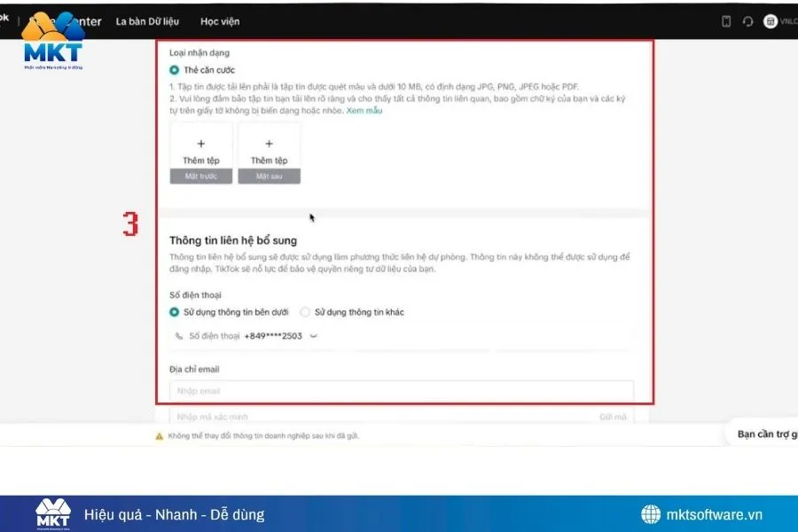The height and width of the screenshot is (532, 798).
Task: Click the plus icon for Mặt trước
Action: (x=201, y=144)
